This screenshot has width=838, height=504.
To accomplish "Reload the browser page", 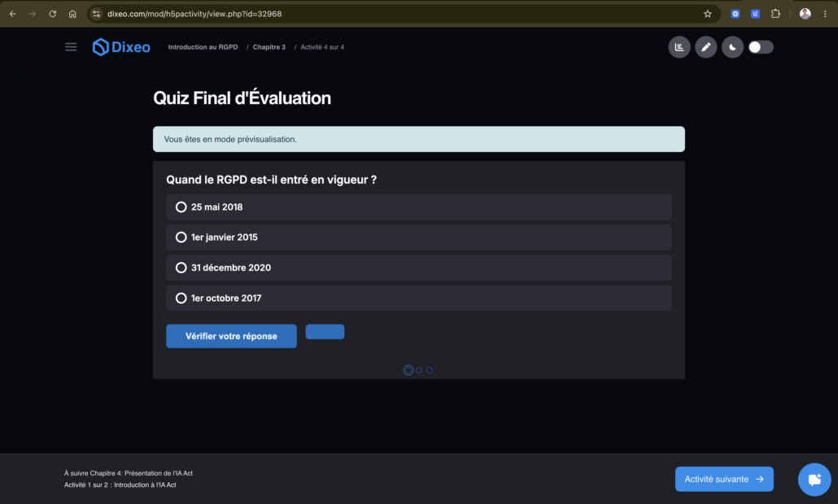I will [x=52, y=14].
